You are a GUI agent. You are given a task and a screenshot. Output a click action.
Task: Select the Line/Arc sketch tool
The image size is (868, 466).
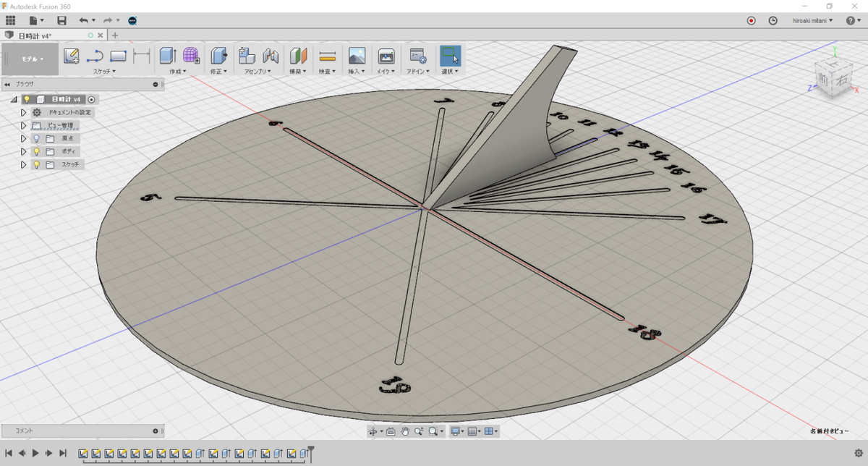tap(95, 56)
